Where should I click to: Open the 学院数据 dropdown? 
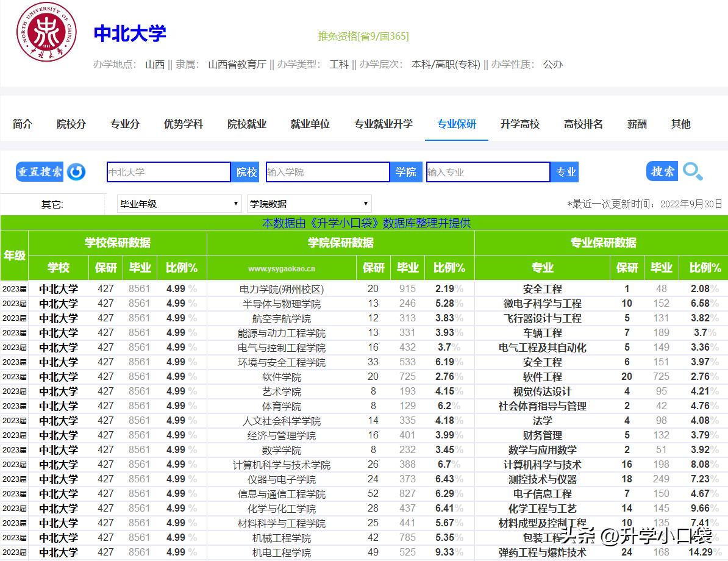[x=309, y=203]
